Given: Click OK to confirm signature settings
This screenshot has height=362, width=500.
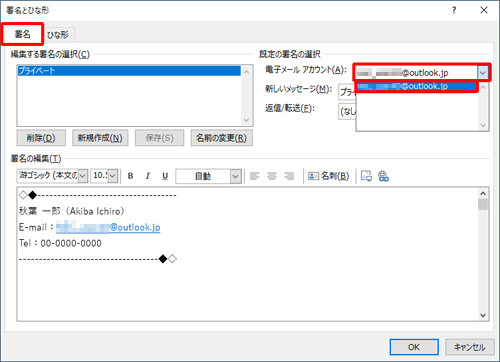Looking at the screenshot, I should [414, 347].
